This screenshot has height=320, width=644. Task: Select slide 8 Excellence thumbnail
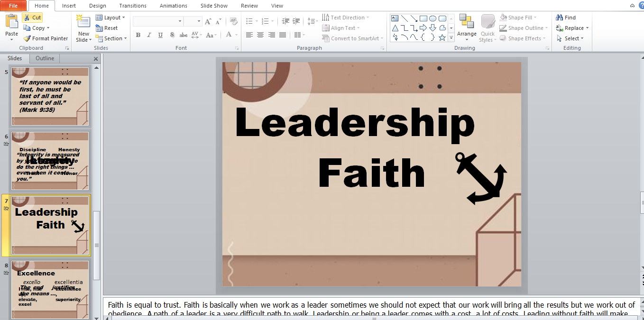coord(50,290)
